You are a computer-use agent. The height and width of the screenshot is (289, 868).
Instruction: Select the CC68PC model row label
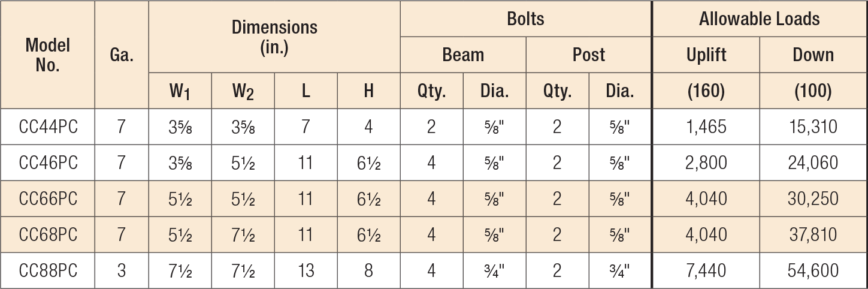pyautogui.click(x=48, y=234)
